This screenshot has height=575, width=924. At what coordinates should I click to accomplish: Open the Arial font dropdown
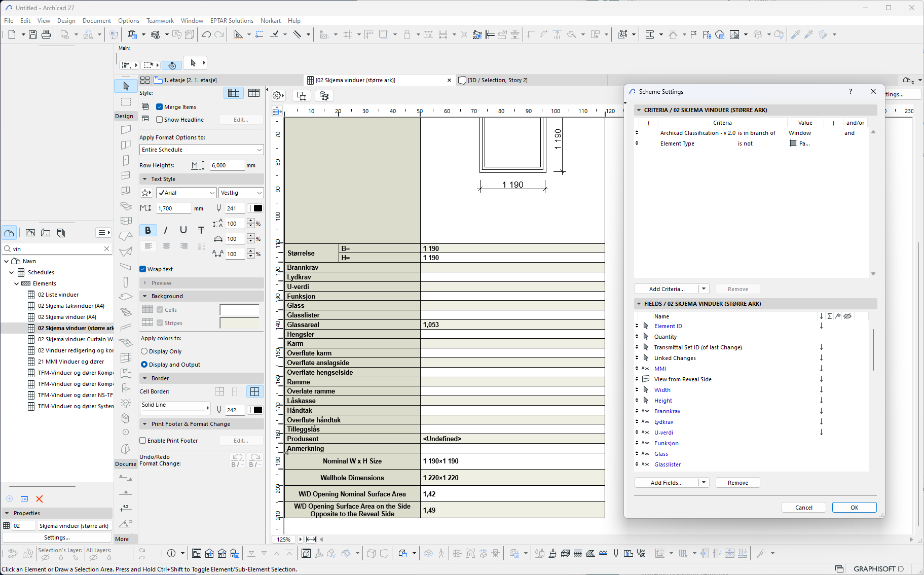pos(186,193)
